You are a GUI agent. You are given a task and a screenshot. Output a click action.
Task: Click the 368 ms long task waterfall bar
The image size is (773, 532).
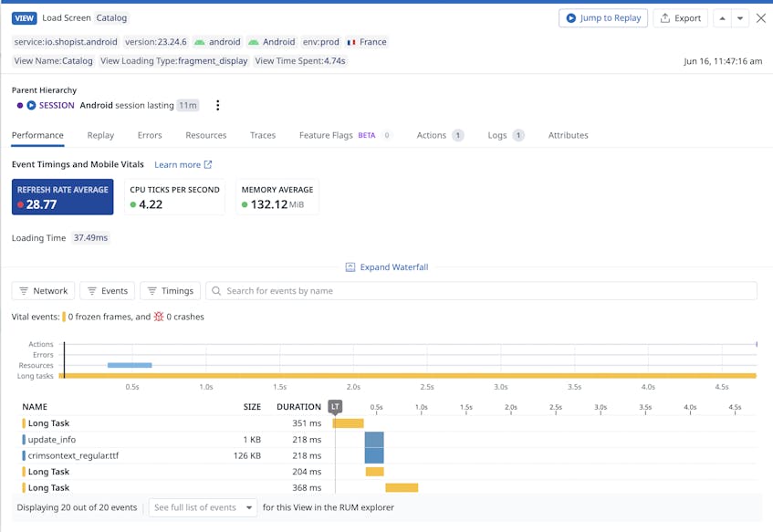[x=402, y=487]
